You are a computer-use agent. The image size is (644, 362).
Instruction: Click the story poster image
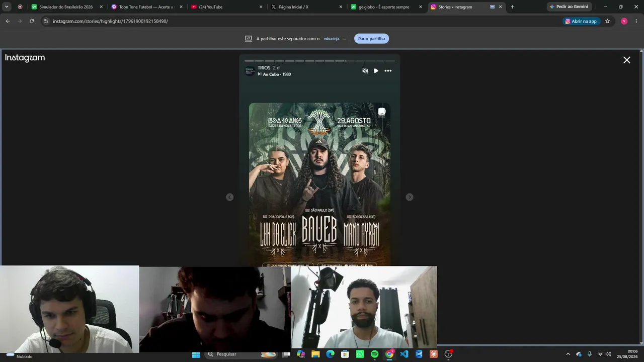(x=319, y=185)
